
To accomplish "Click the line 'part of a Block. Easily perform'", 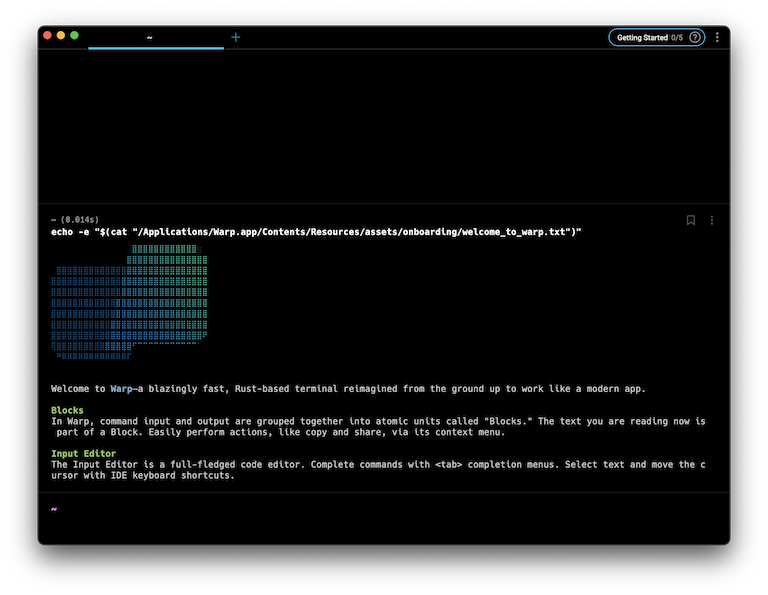I will (x=280, y=432).
